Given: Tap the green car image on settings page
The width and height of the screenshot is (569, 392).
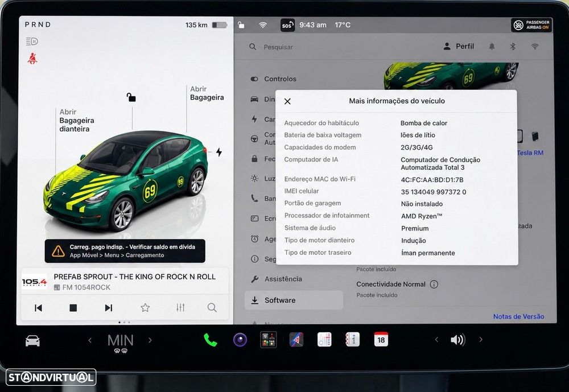Looking at the screenshot, I should tap(451, 76).
